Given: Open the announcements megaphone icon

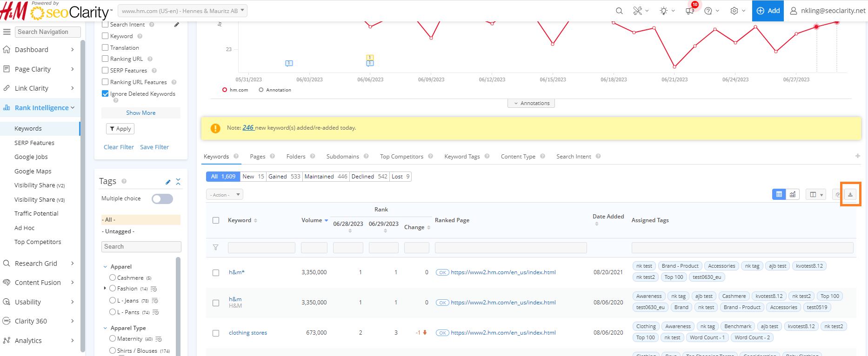Looking at the screenshot, I should click(689, 11).
